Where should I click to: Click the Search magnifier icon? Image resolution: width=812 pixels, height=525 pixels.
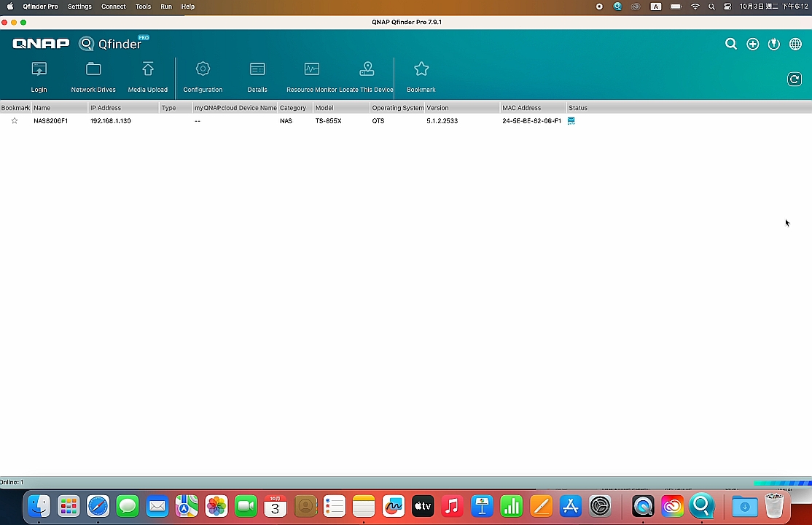click(730, 44)
